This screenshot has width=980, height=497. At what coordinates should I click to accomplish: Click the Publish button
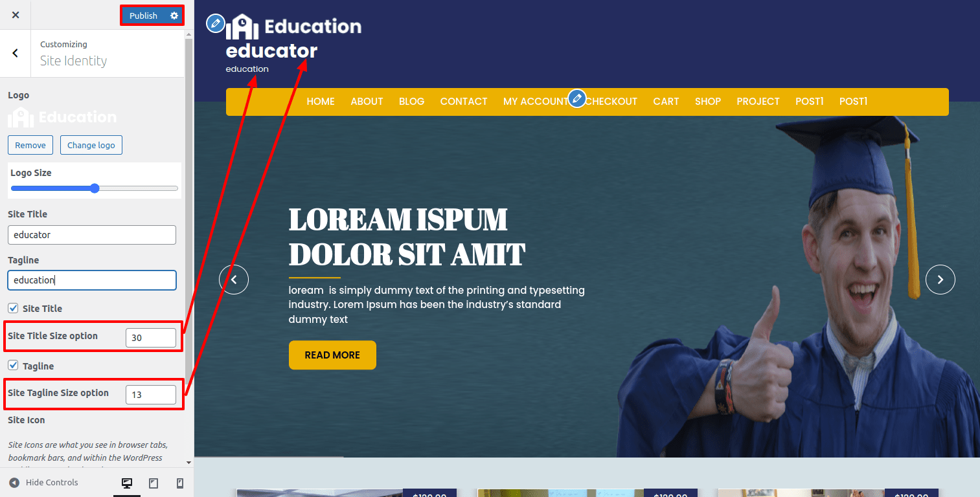pos(143,16)
